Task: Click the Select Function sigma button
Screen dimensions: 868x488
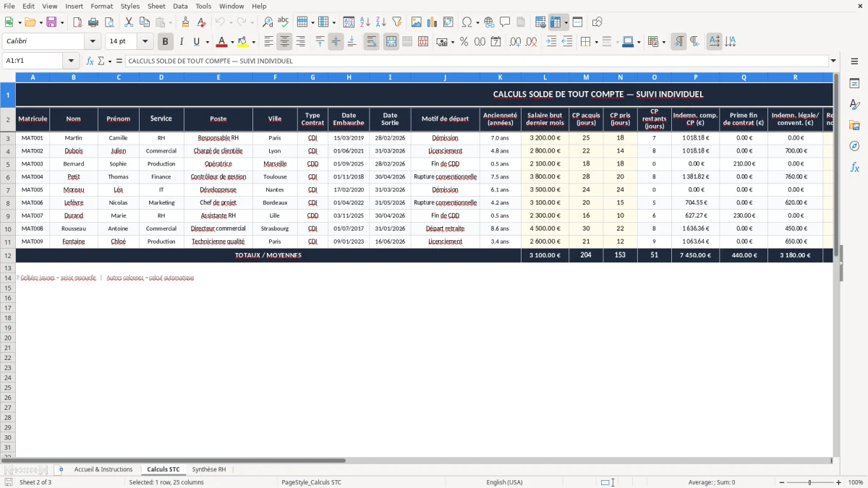Action: click(101, 61)
